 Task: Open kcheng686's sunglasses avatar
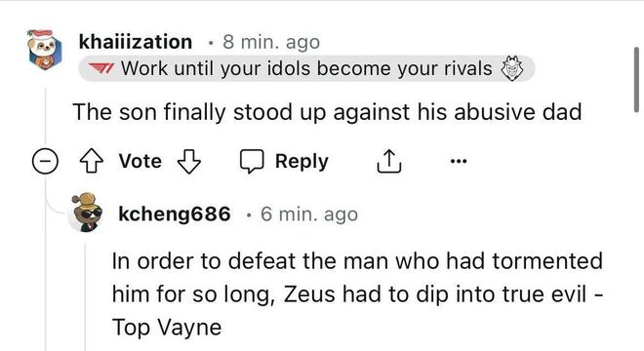(88, 213)
